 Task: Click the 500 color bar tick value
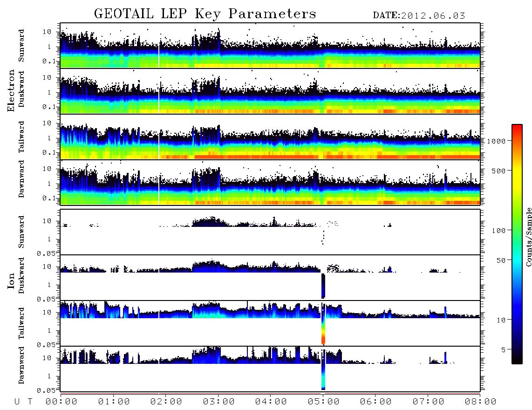tap(498, 171)
